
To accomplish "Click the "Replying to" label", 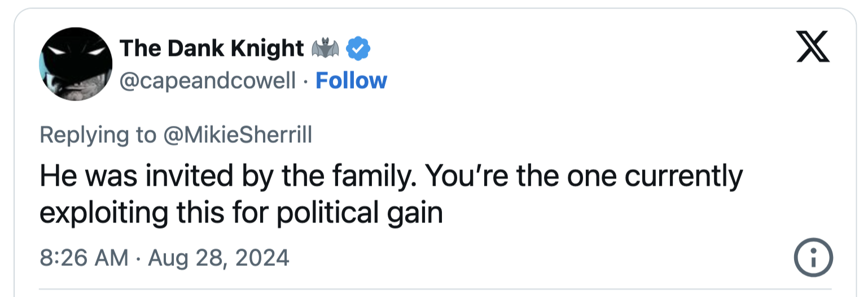I will pos(98,135).
